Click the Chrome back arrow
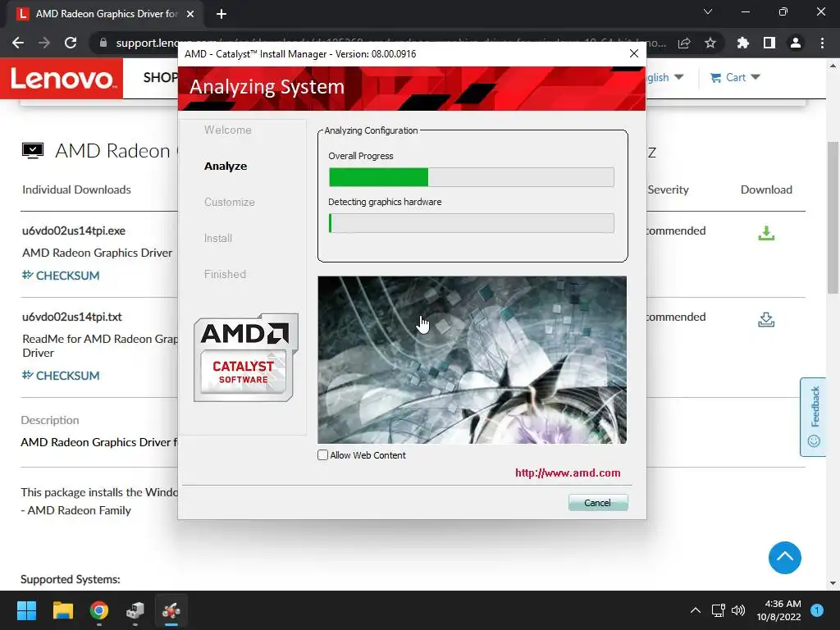 (x=18, y=43)
